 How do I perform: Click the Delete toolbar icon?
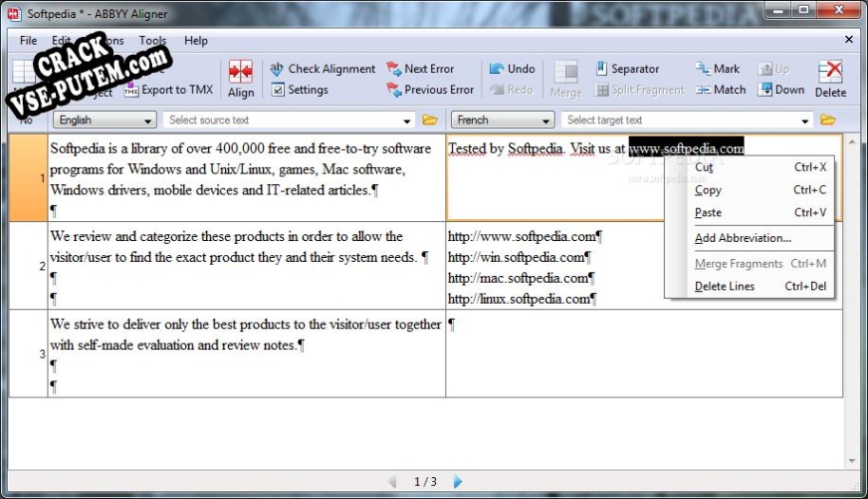point(830,80)
